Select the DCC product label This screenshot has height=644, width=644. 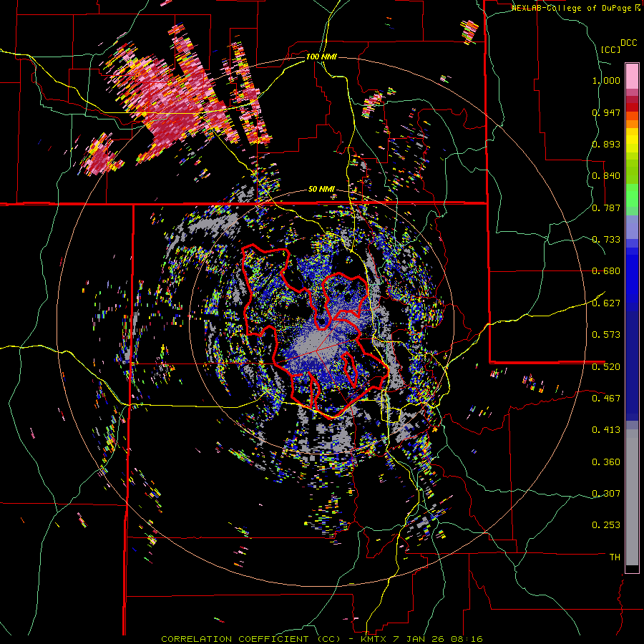pyautogui.click(x=628, y=43)
